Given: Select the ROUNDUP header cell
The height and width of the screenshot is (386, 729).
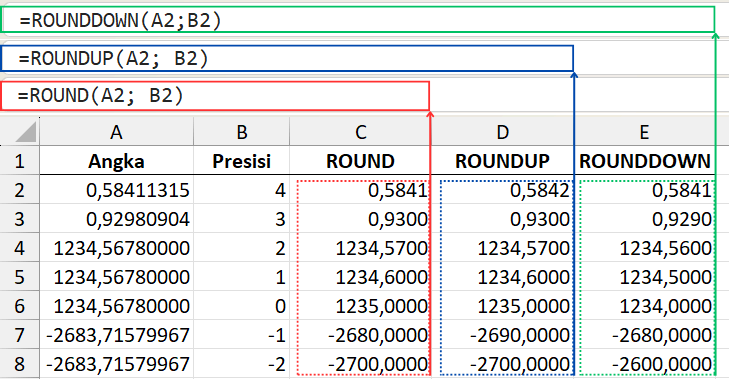Looking at the screenshot, I should [503, 161].
